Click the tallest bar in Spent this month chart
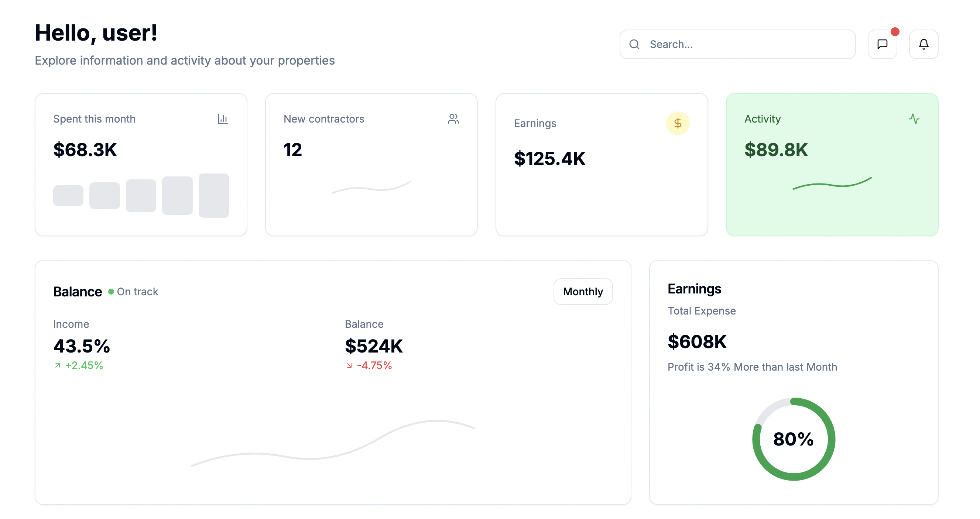Screen dimensions: 980x519 [x=213, y=195]
